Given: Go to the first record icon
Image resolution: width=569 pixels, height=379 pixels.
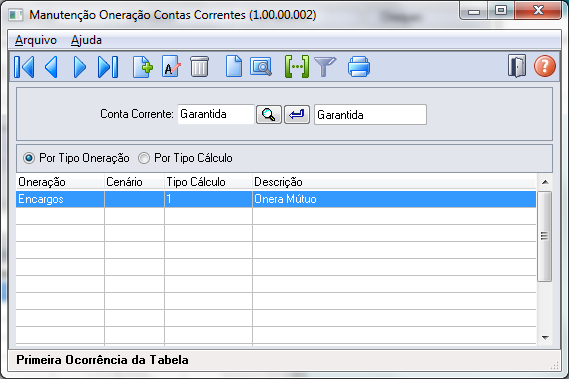Looking at the screenshot, I should 24,67.
